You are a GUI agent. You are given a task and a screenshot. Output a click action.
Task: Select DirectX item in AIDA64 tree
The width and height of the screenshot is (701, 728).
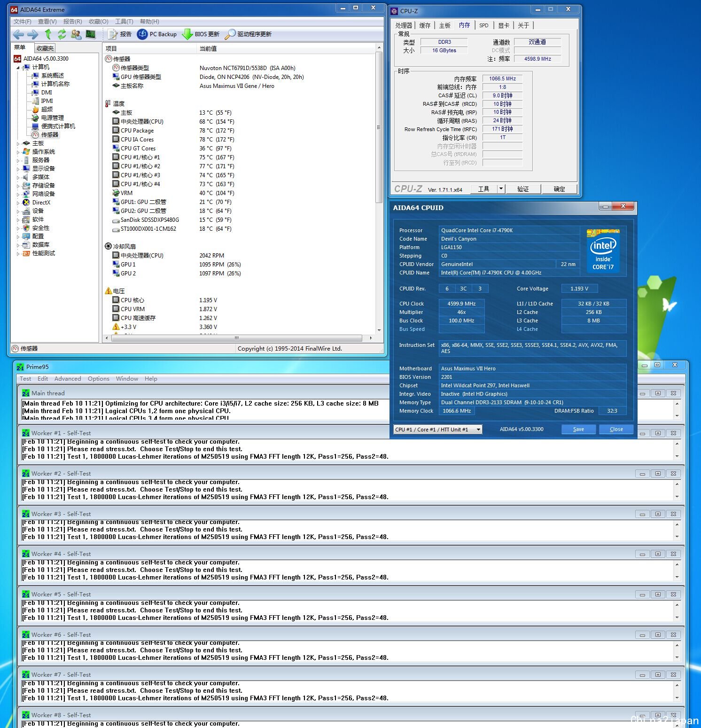(36, 203)
